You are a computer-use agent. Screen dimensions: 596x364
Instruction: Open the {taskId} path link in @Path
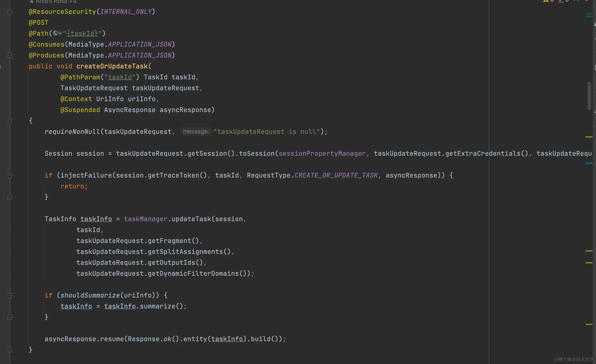(x=82, y=33)
